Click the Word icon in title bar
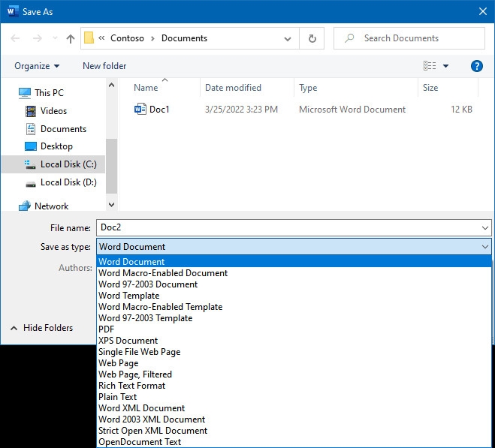The image size is (495, 448). pyautogui.click(x=12, y=12)
